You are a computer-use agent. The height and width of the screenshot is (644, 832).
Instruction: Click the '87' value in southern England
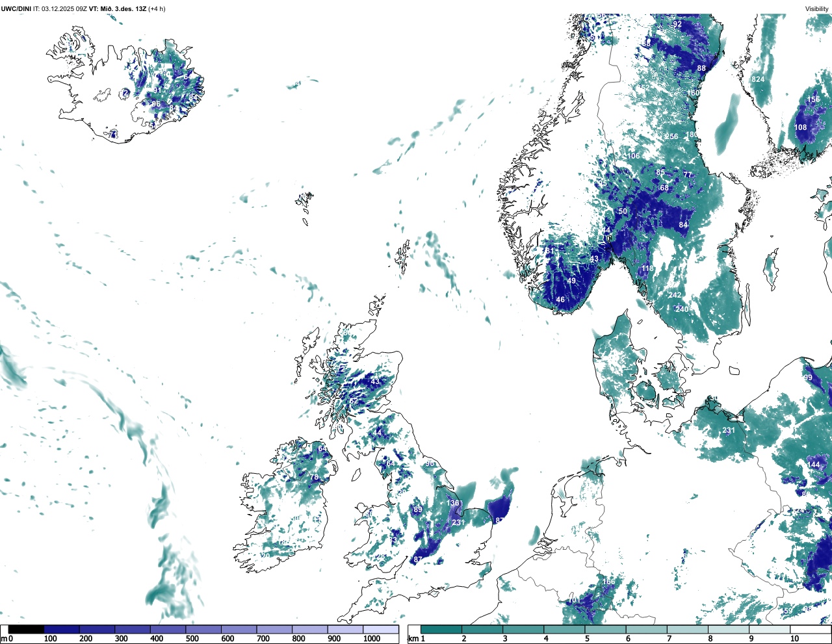(x=418, y=559)
